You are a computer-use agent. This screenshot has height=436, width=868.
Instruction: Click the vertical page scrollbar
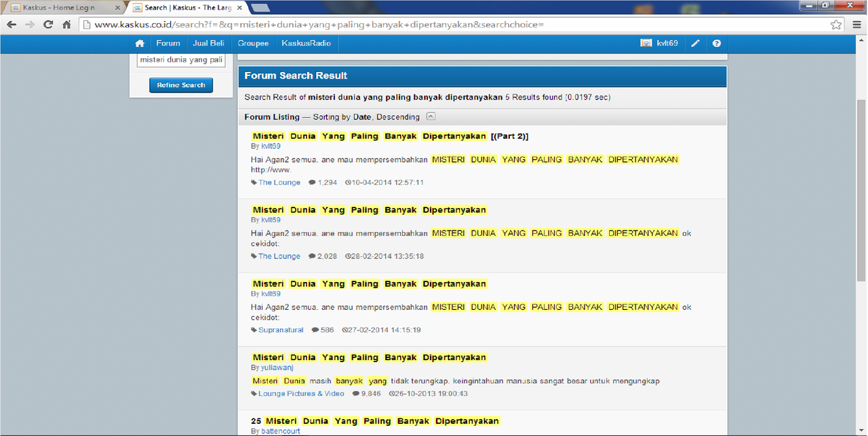(861, 190)
